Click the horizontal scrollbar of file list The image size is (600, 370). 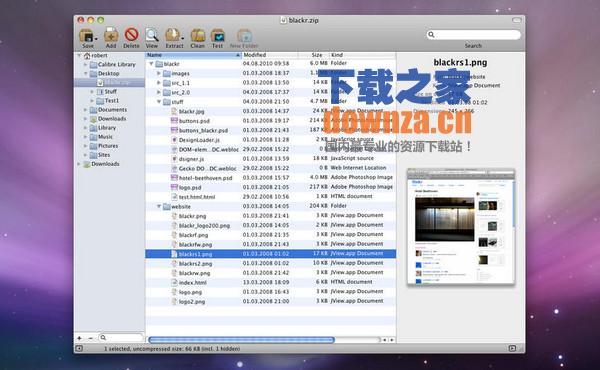pos(241,340)
